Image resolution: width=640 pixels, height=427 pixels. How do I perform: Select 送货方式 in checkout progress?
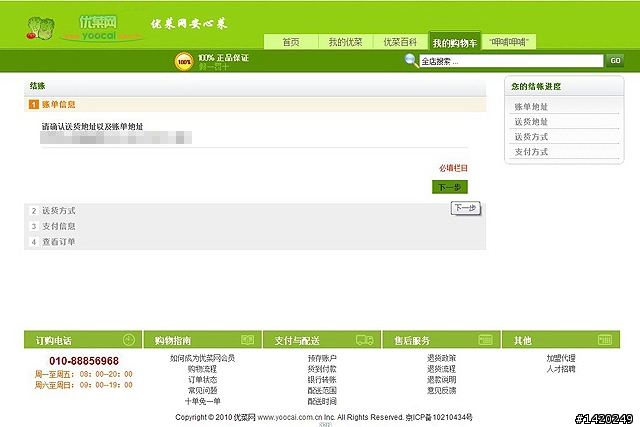pos(531,137)
